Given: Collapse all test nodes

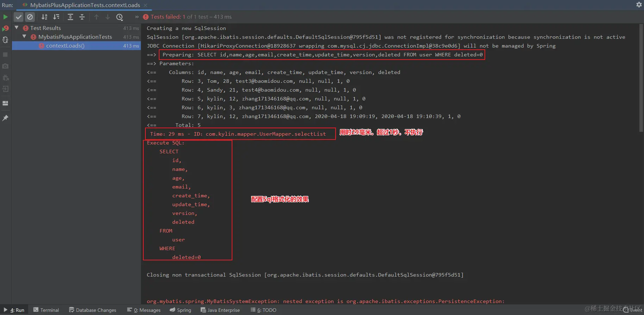Looking at the screenshot, I should point(82,17).
